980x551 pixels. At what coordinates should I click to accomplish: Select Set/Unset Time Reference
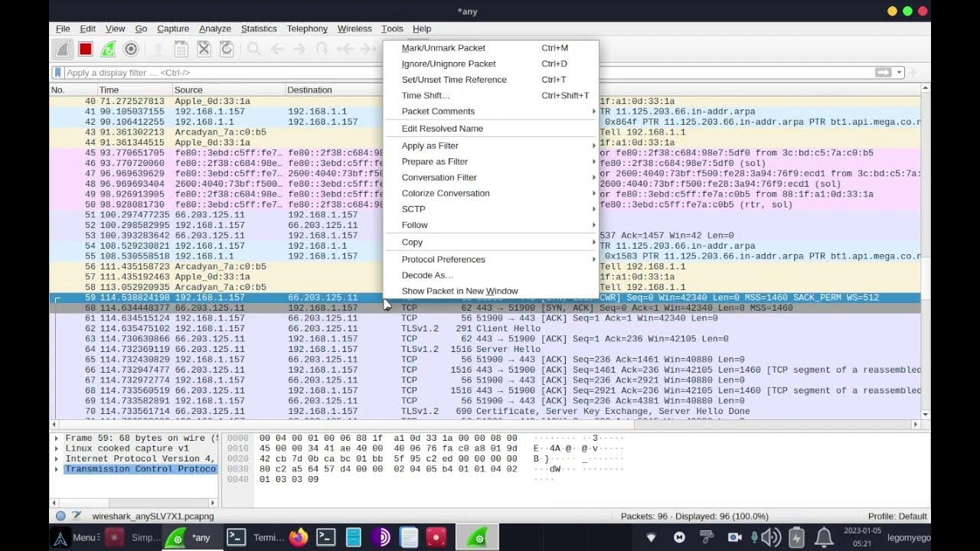pyautogui.click(x=491, y=80)
